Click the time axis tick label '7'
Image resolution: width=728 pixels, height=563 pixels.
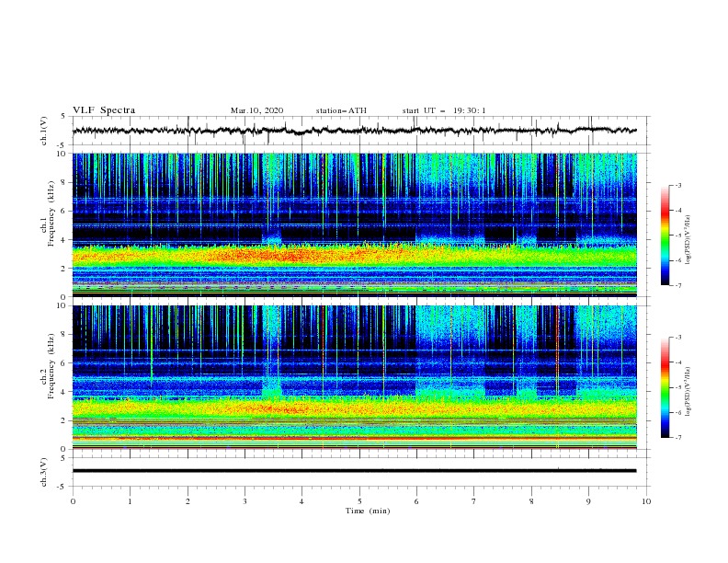point(474,501)
